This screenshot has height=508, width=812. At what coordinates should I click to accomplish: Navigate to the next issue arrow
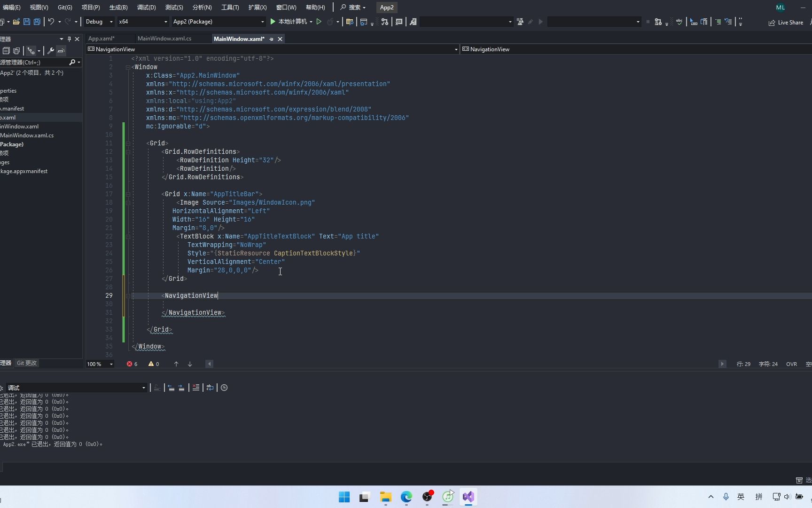click(x=190, y=364)
